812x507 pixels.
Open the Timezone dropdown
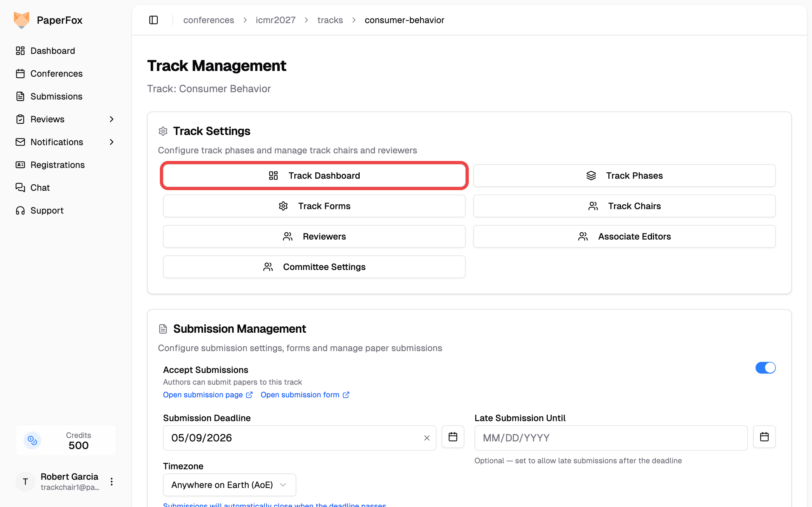229,485
